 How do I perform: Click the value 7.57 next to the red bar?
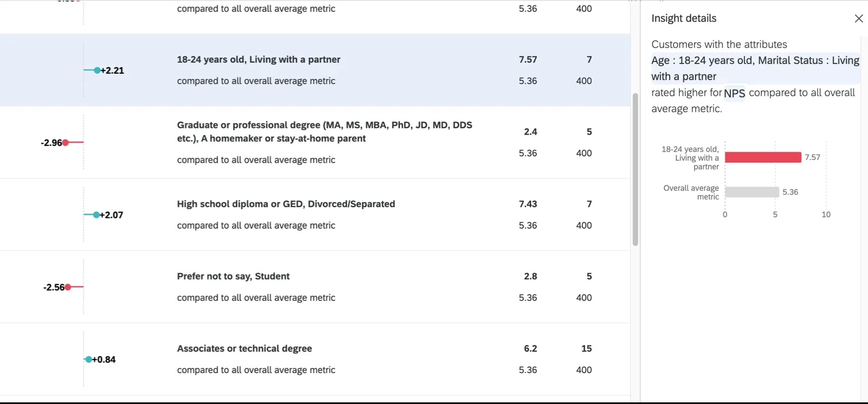point(812,157)
